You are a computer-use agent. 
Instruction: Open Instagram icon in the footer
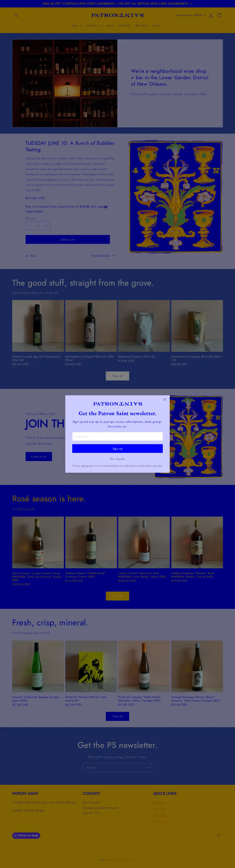click(218, 835)
